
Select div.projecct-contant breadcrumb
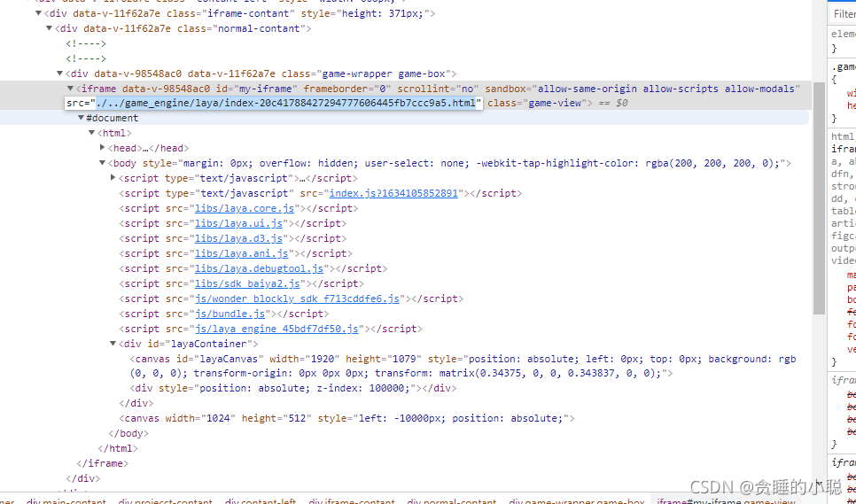(165, 500)
